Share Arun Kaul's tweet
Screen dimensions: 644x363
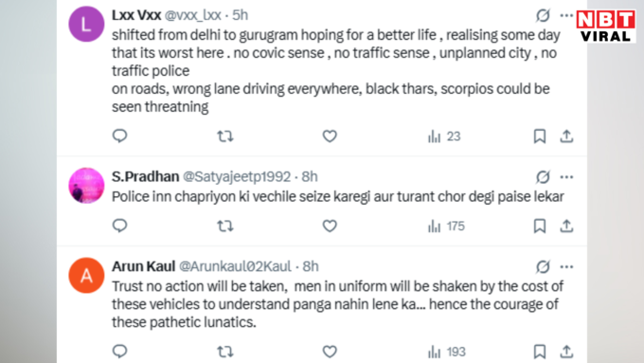[566, 352]
